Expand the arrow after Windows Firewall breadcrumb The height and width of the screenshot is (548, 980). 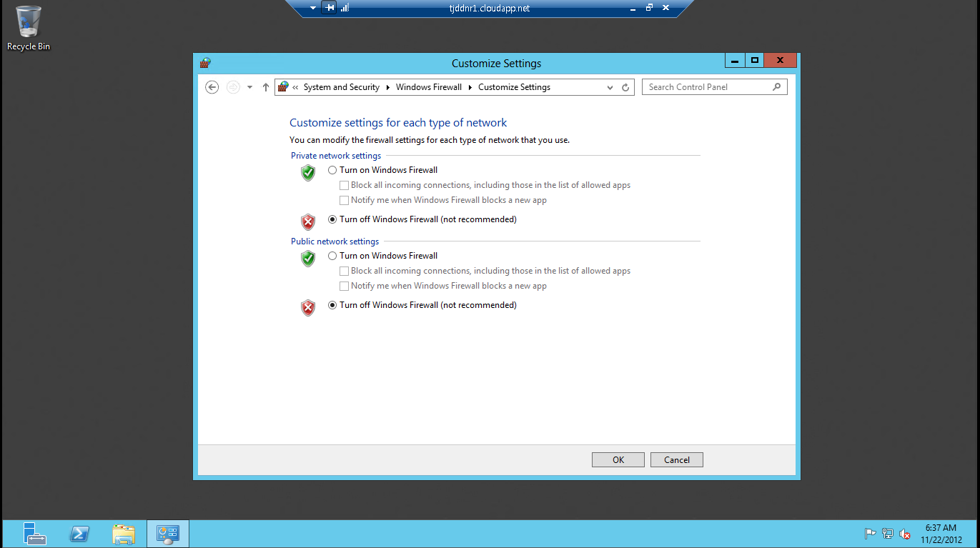tap(470, 87)
